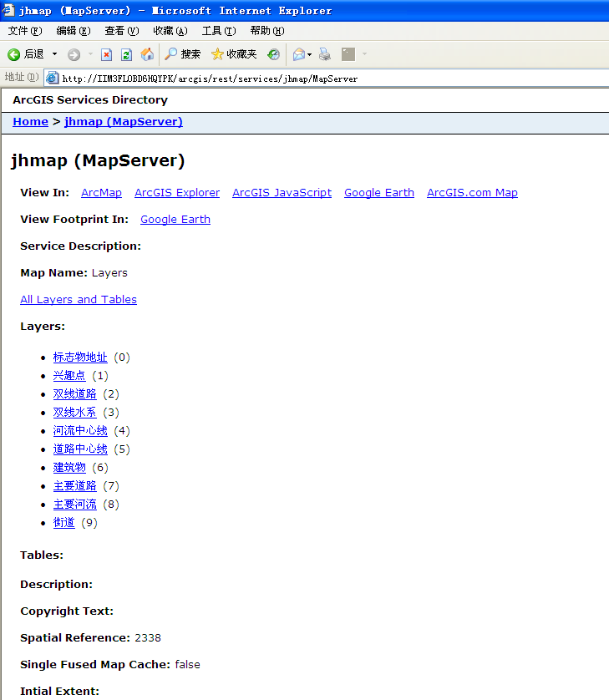
Task: Open the 查看(V) menu
Action: [x=122, y=31]
